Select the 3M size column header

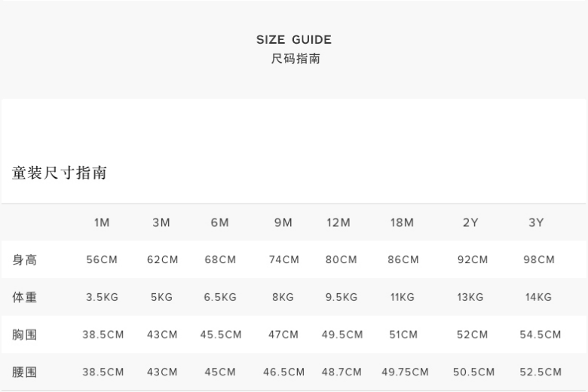tap(161, 222)
